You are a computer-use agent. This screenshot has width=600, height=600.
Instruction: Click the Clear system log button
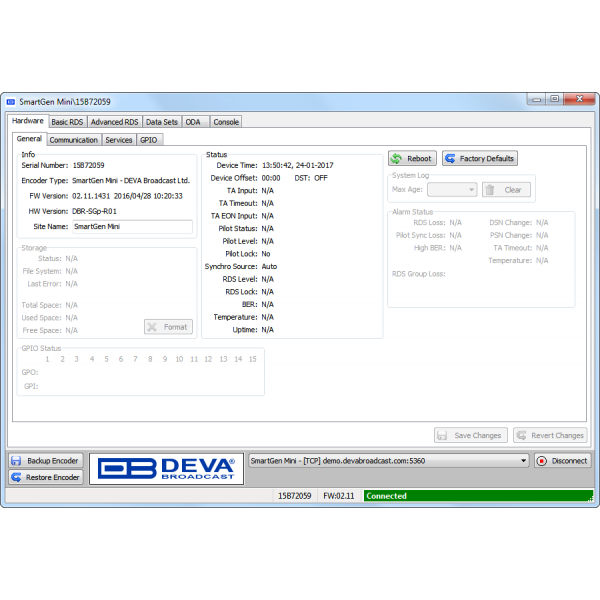(506, 190)
